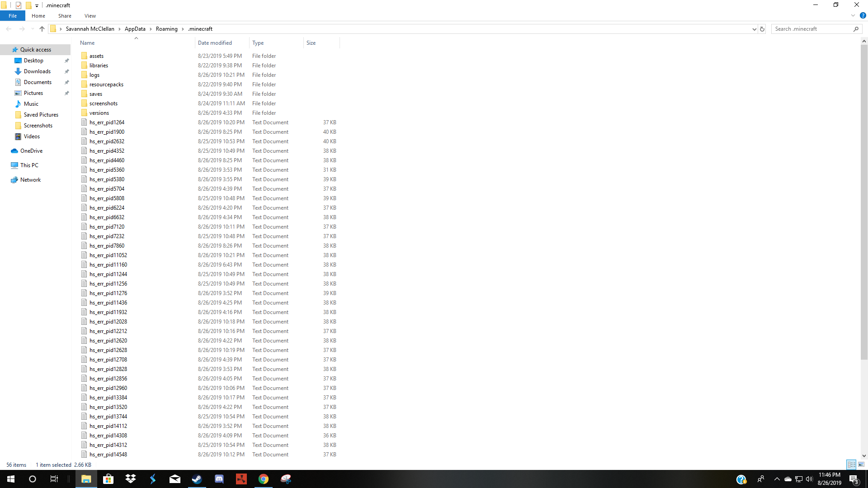Click the Refresh address bar icon
Screen dimensions: 868x488
pos(762,29)
